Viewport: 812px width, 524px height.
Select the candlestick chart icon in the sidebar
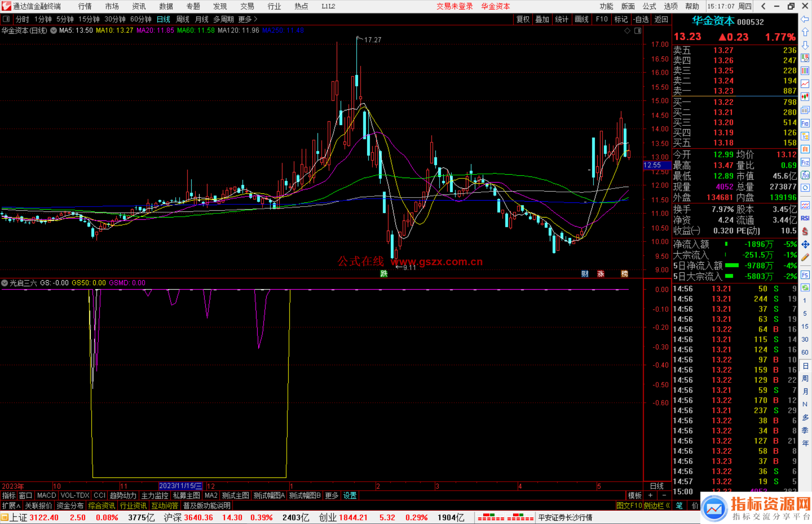[805, 97]
